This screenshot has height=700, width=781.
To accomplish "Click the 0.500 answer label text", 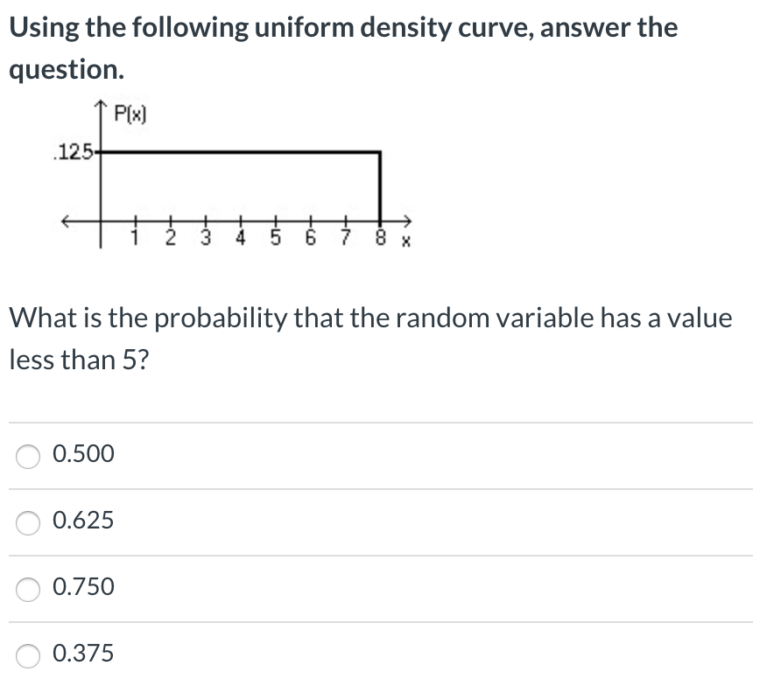I will pos(83,454).
